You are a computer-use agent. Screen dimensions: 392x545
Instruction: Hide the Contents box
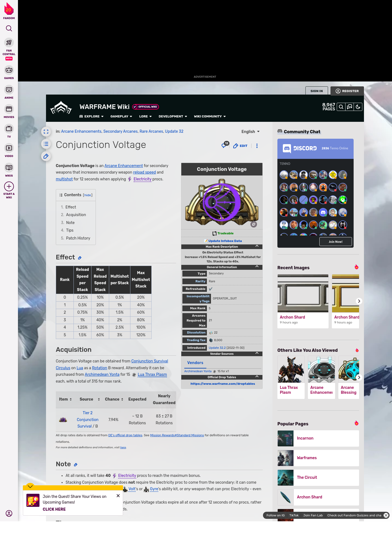88,195
